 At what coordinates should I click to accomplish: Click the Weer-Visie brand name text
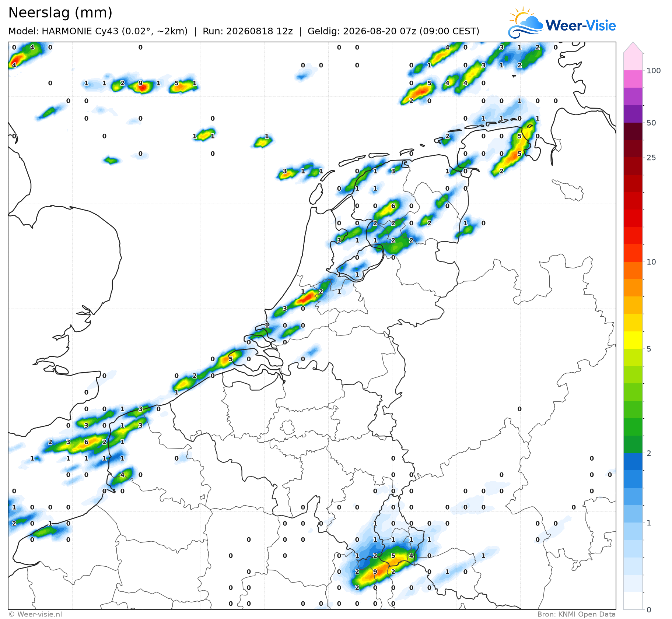click(581, 25)
